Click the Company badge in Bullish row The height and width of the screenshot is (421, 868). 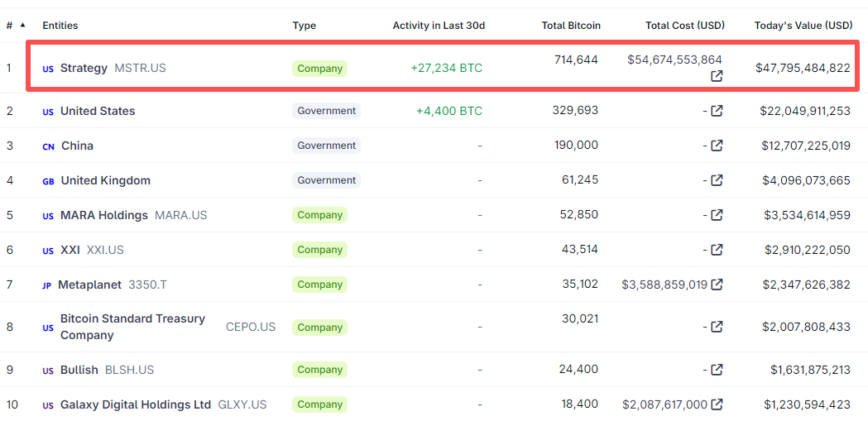coord(319,370)
